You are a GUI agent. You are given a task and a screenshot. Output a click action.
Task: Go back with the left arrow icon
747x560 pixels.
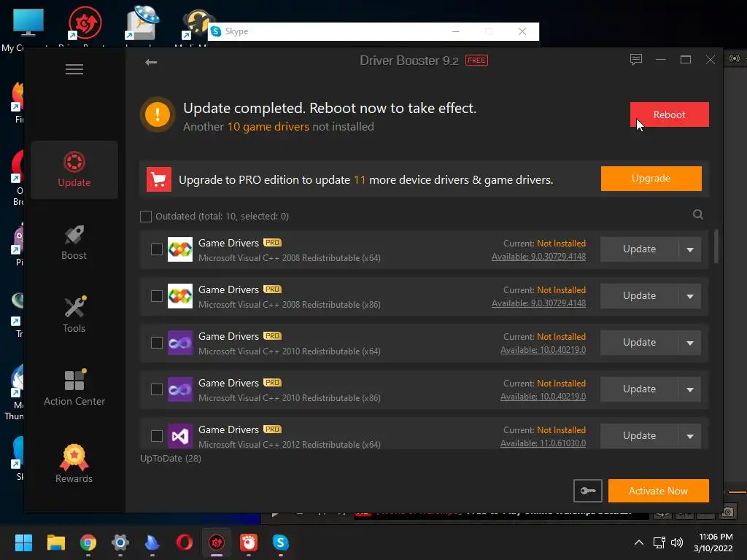click(x=151, y=62)
